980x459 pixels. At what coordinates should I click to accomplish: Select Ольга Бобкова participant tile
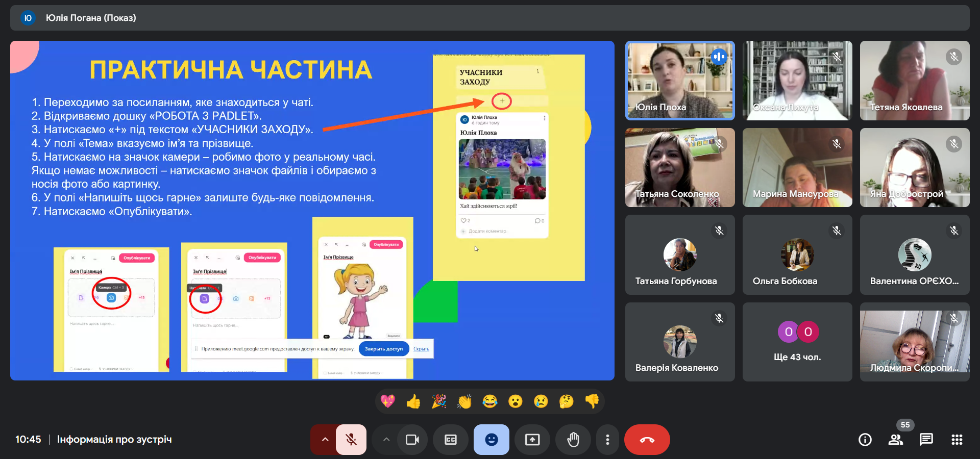click(797, 254)
